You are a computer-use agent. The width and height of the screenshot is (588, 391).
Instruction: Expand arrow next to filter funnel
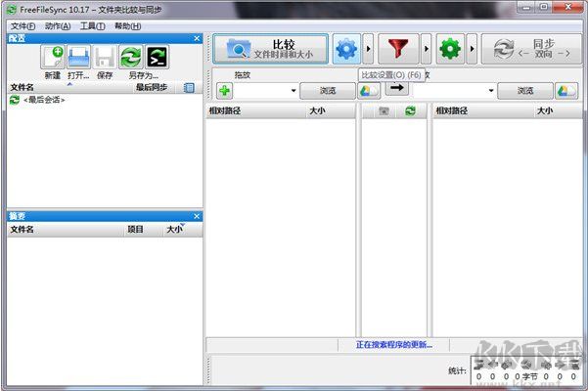click(426, 49)
